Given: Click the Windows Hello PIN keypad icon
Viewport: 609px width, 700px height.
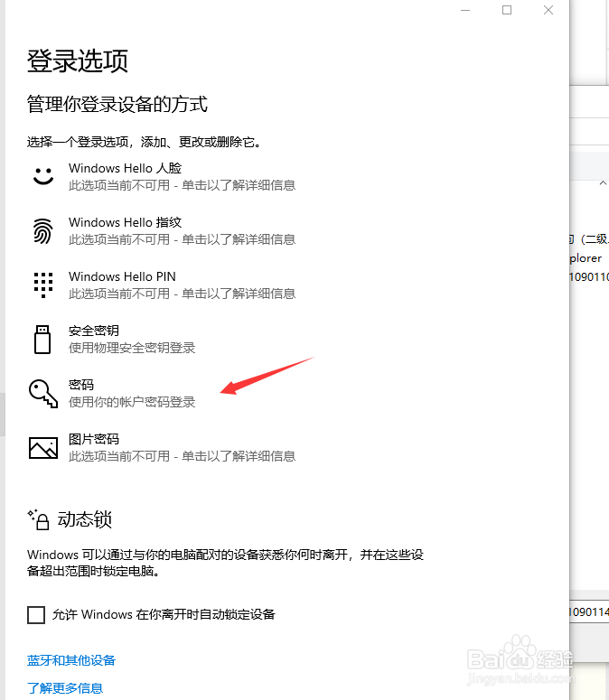Looking at the screenshot, I should pos(43,285).
